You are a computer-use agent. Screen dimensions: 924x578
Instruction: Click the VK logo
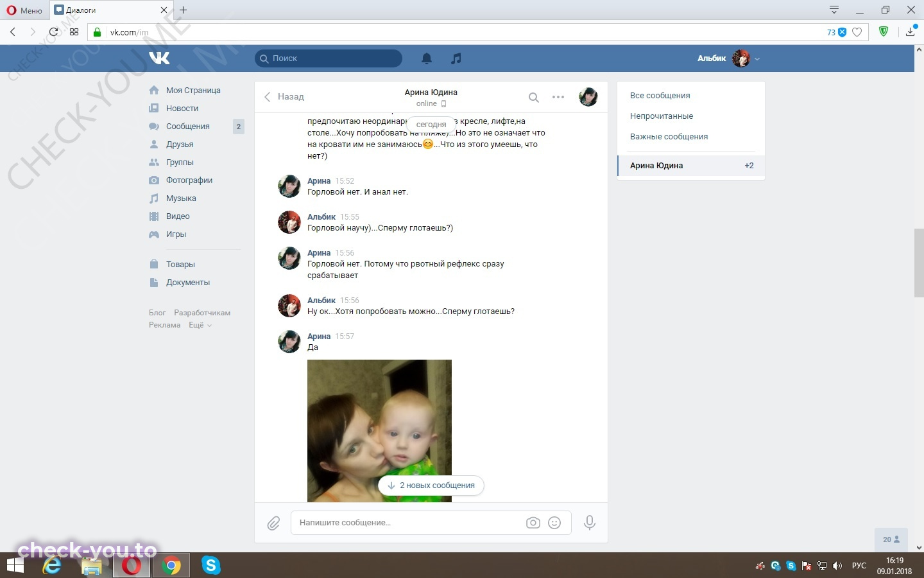point(159,58)
